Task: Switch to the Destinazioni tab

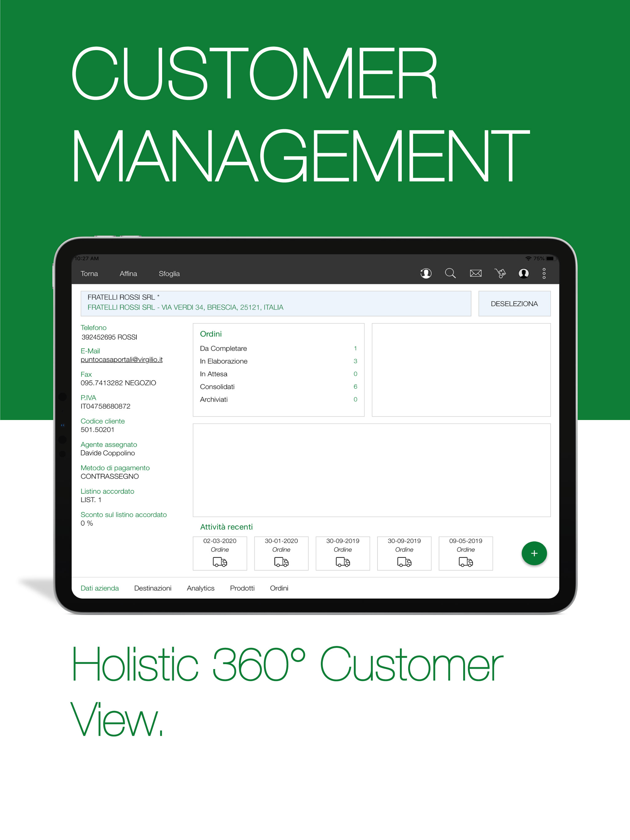Action: click(153, 588)
